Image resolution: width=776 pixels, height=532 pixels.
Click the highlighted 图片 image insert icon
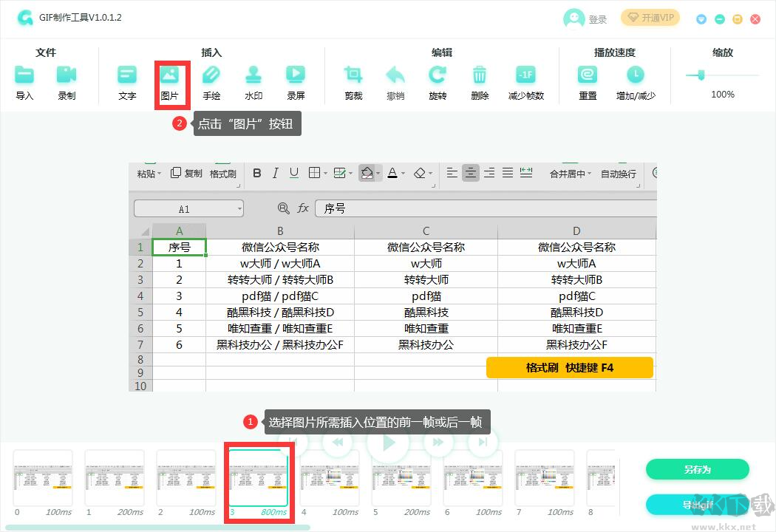pyautogui.click(x=172, y=76)
